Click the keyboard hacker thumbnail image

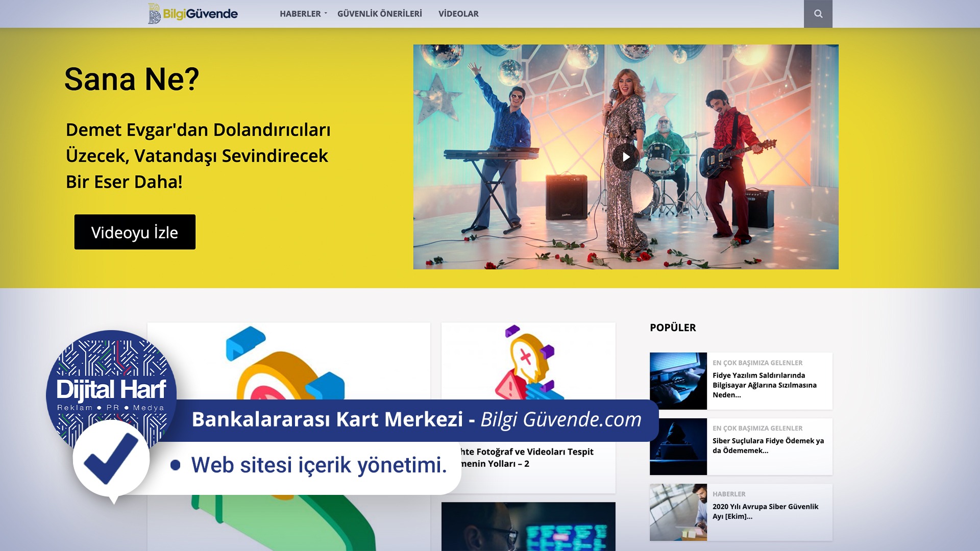point(678,381)
